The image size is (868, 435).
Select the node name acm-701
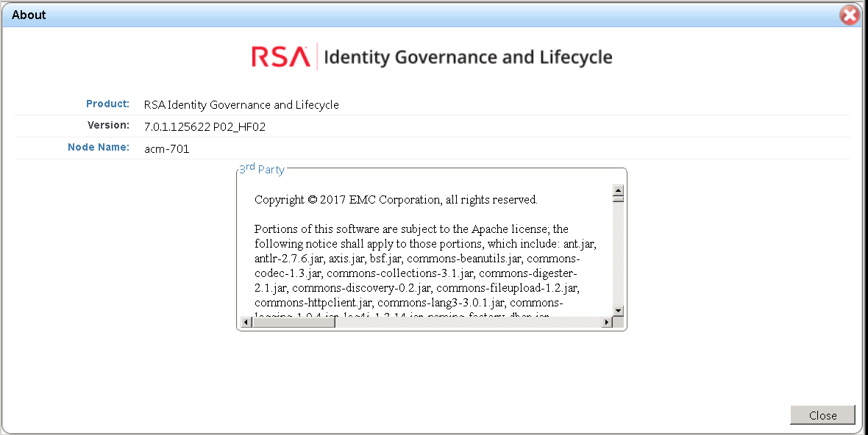166,147
